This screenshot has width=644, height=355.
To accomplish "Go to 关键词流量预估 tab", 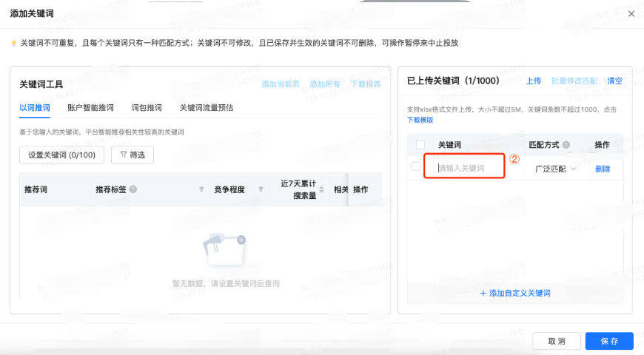I will tap(207, 108).
